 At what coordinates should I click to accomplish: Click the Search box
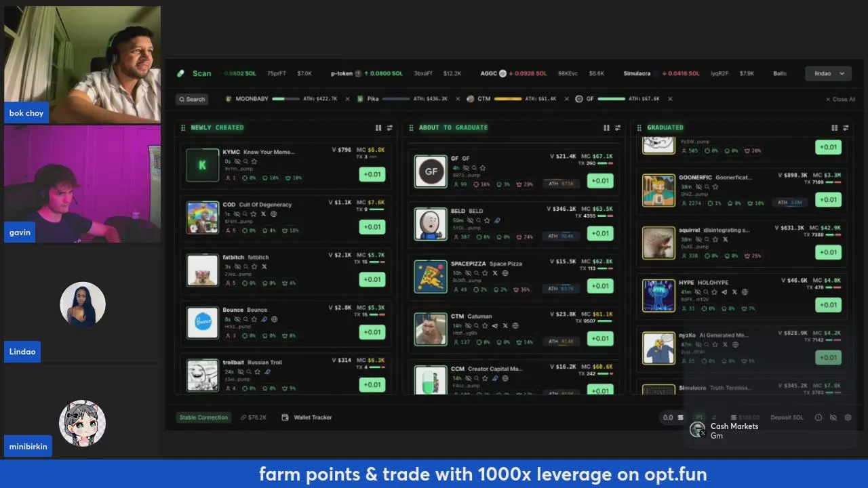coord(192,99)
